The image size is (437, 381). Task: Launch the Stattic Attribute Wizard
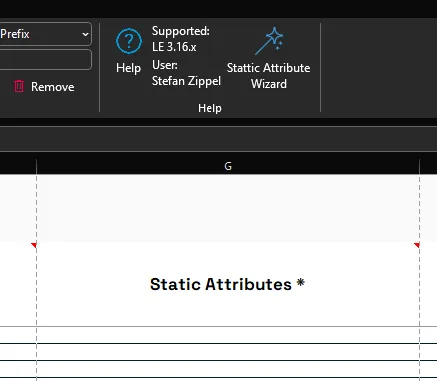tap(268, 58)
